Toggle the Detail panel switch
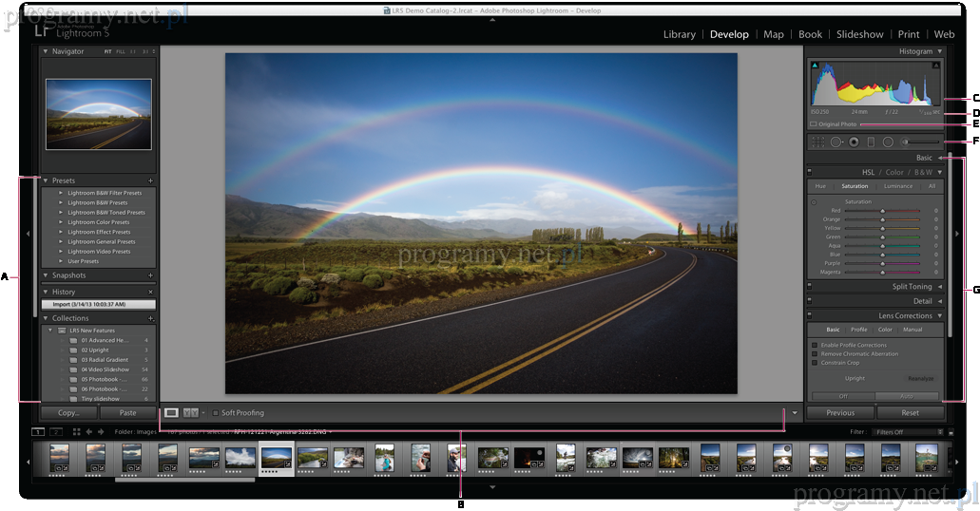 click(x=809, y=300)
